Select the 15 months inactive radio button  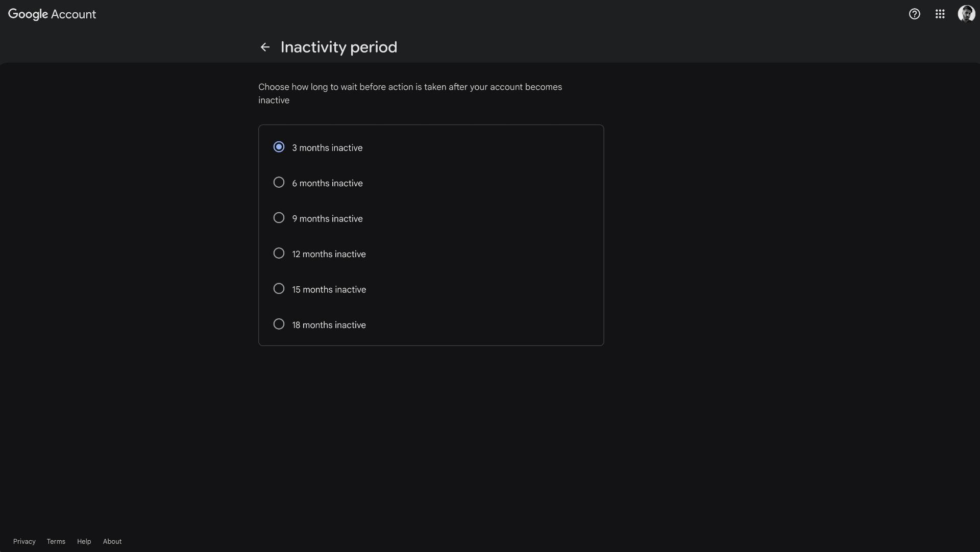click(279, 289)
